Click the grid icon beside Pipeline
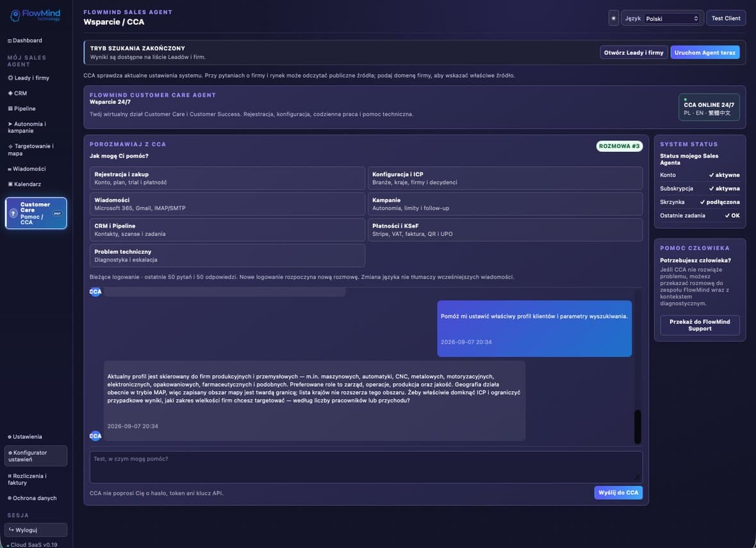Viewport: 756px width, 548px height. click(x=10, y=108)
